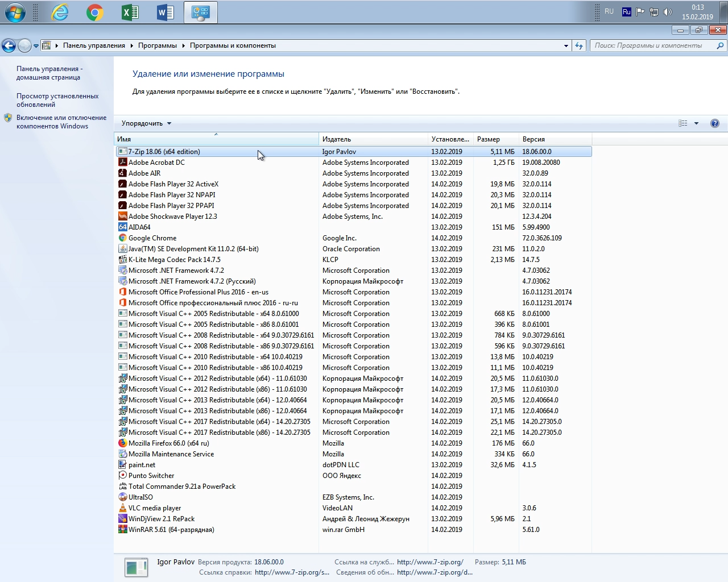This screenshot has width=728, height=582.
Task: Click the Java SE Development Kit icon
Action: pos(122,249)
